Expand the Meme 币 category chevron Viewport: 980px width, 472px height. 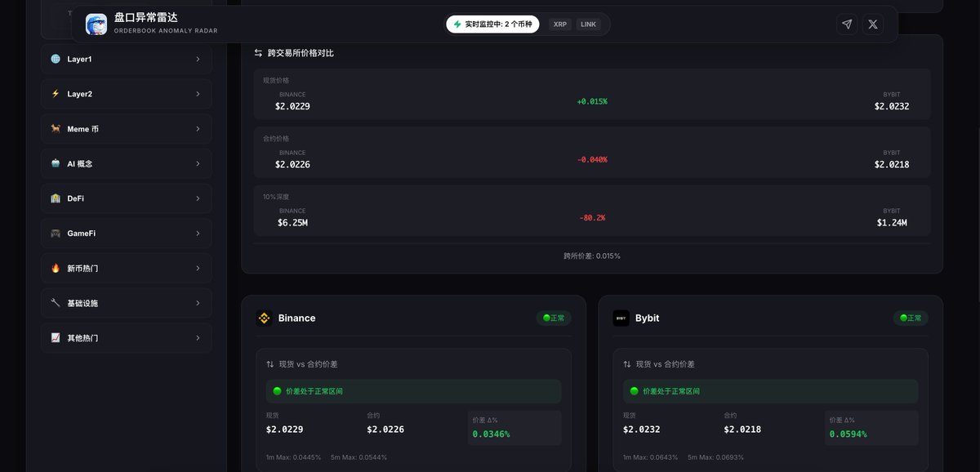(x=198, y=129)
